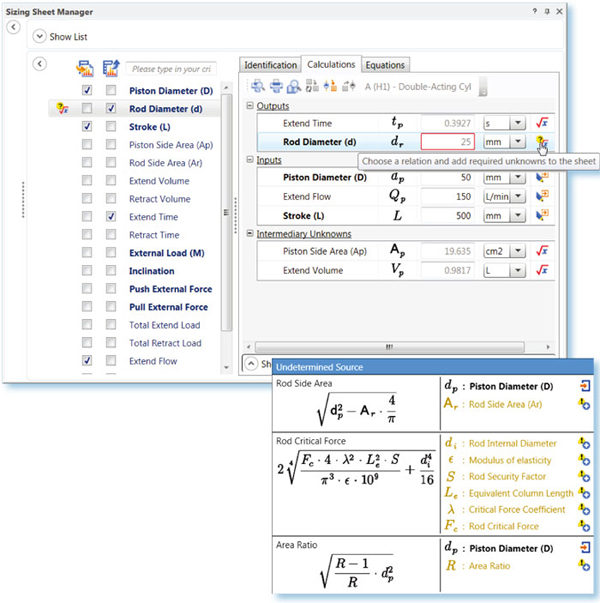Image resolution: width=600 pixels, height=603 pixels.
Task: Click the formula icon for Piston Side Area row
Action: coord(542,251)
